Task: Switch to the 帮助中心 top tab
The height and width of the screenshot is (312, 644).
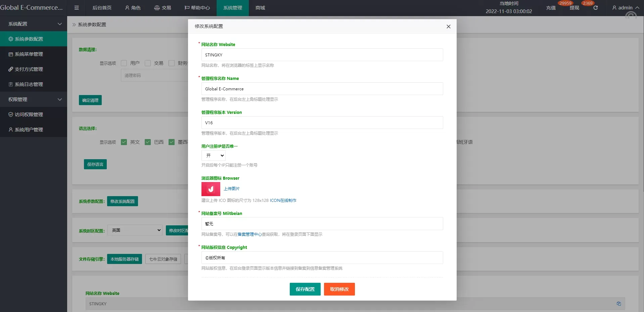Action: tap(197, 8)
